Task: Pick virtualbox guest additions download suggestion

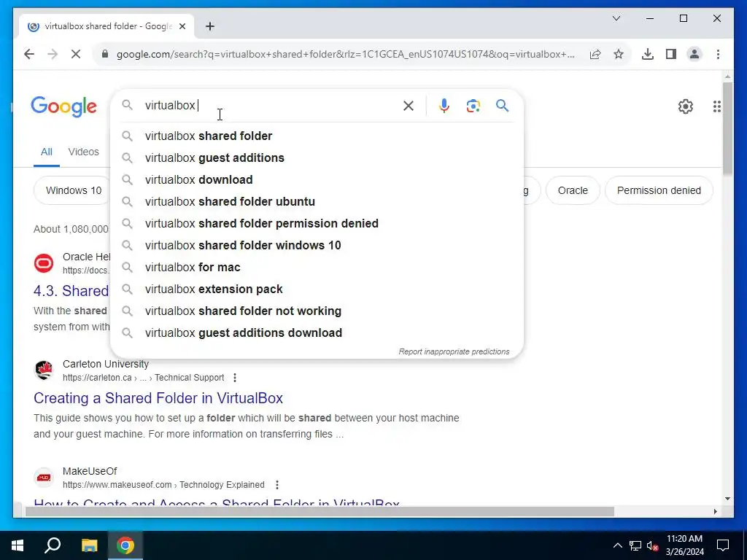Action: 317,332
